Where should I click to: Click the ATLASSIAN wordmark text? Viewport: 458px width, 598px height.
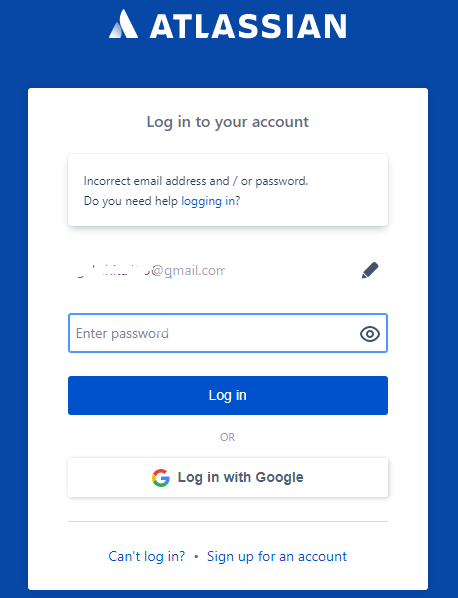(248, 26)
